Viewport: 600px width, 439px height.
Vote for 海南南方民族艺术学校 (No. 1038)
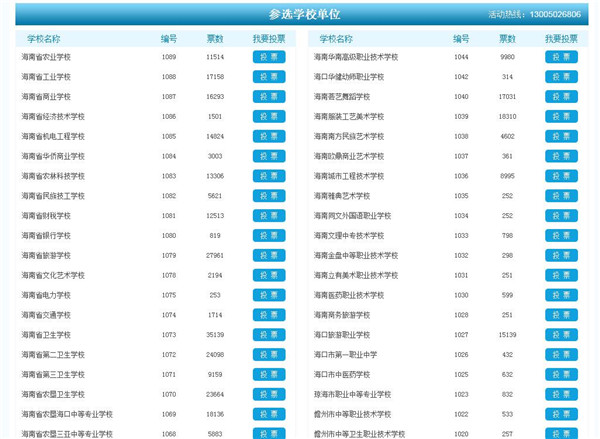[561, 136]
